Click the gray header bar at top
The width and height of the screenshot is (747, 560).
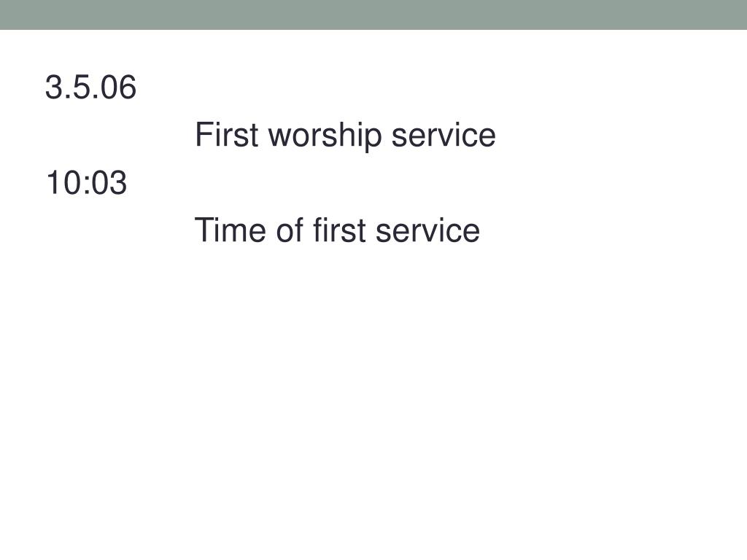373,15
